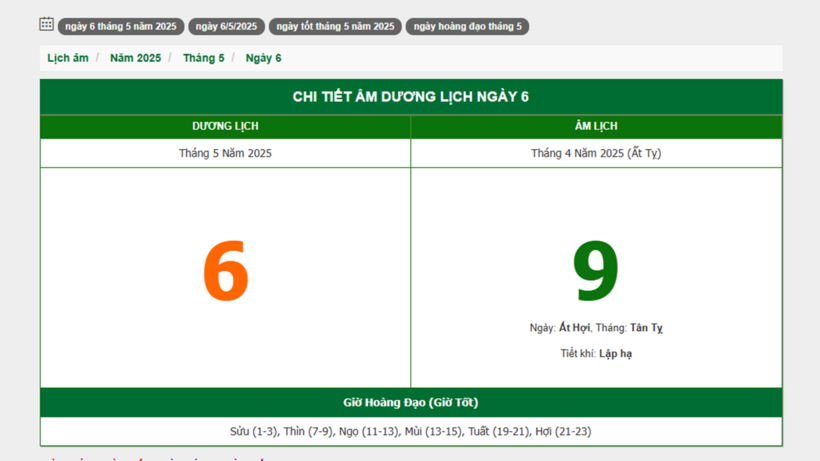Click 'Tháng 4 Năm 2025 (Ất Tỵ)' lunar month
Screen dimensions: 820x461
[596, 153]
